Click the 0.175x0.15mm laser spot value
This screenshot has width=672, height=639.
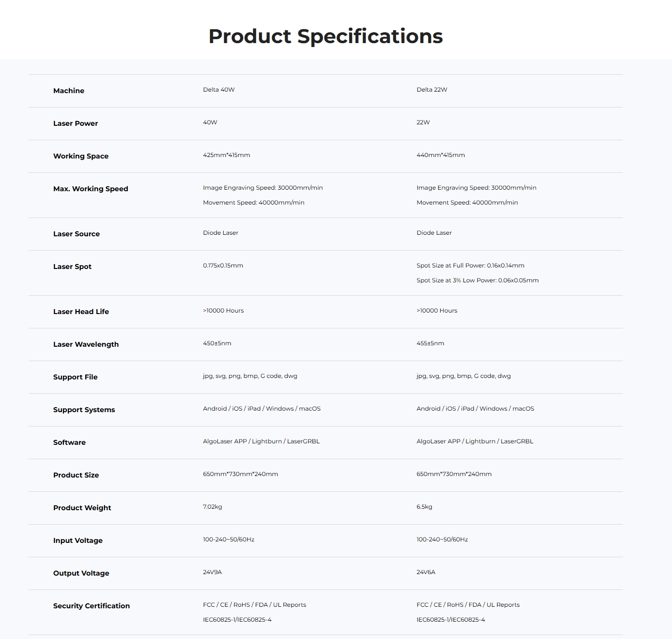223,266
